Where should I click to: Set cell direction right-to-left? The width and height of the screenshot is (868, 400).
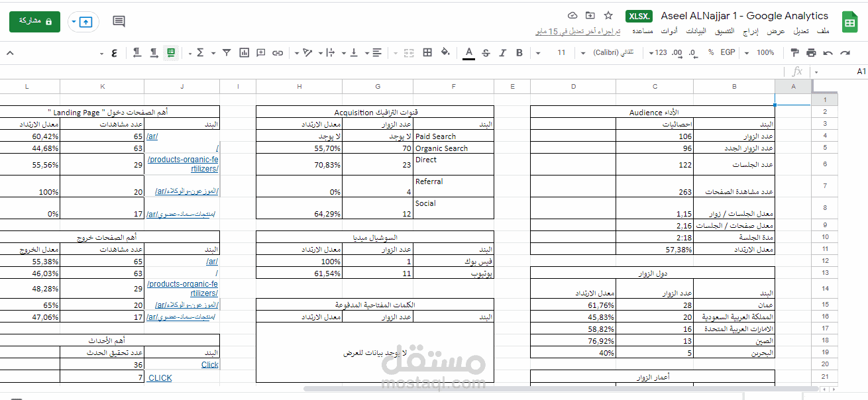[136, 52]
